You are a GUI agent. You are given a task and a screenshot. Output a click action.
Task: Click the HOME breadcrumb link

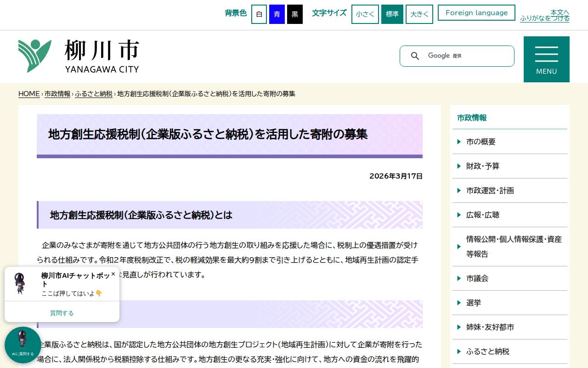(28, 93)
